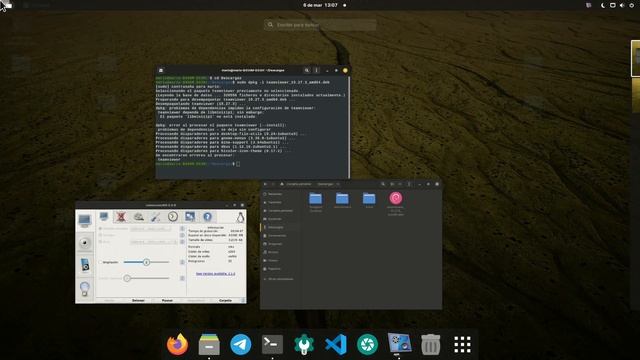Select the first folder in Descargas

(316, 202)
